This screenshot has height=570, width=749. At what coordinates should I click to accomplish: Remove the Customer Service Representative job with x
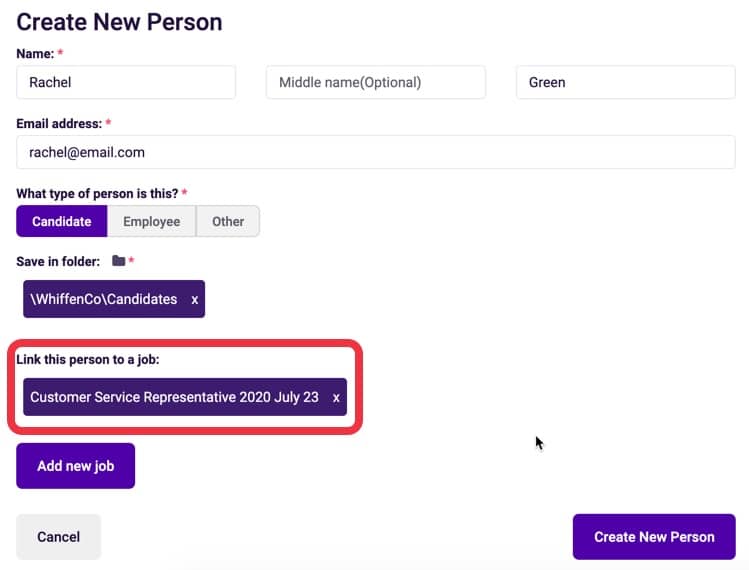point(336,398)
